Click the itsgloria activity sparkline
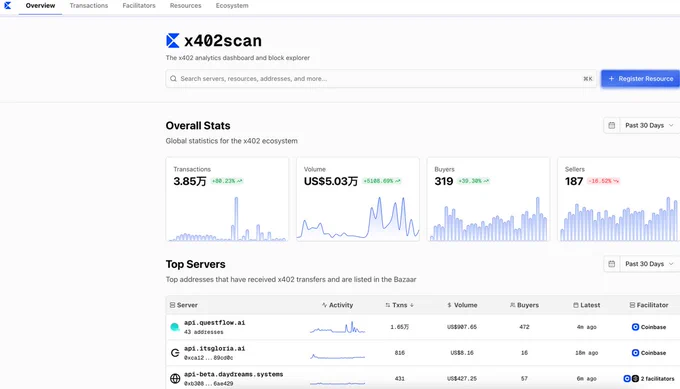The width and height of the screenshot is (680, 389). tap(337, 356)
